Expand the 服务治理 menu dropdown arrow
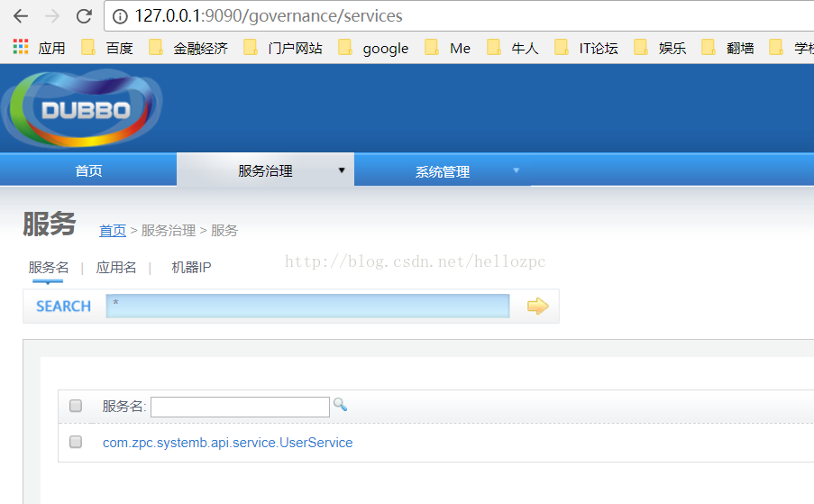The width and height of the screenshot is (814, 504). [x=342, y=170]
